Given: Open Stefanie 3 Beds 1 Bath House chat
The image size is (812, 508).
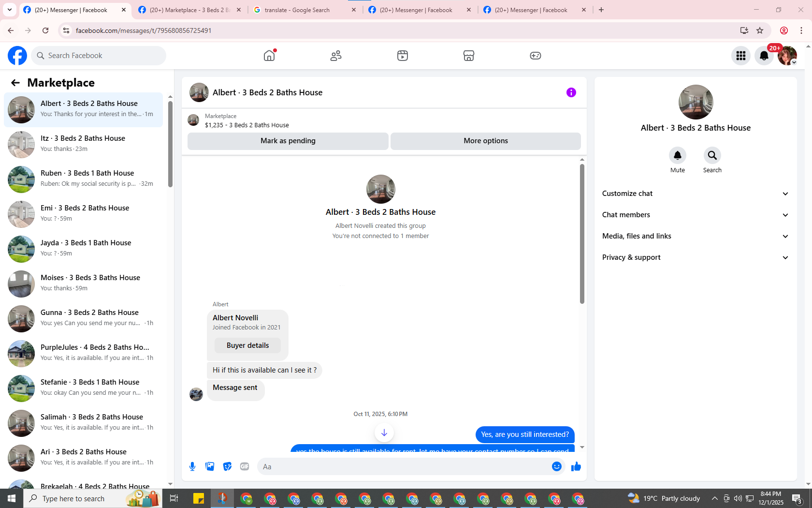Looking at the screenshot, I should (83, 388).
